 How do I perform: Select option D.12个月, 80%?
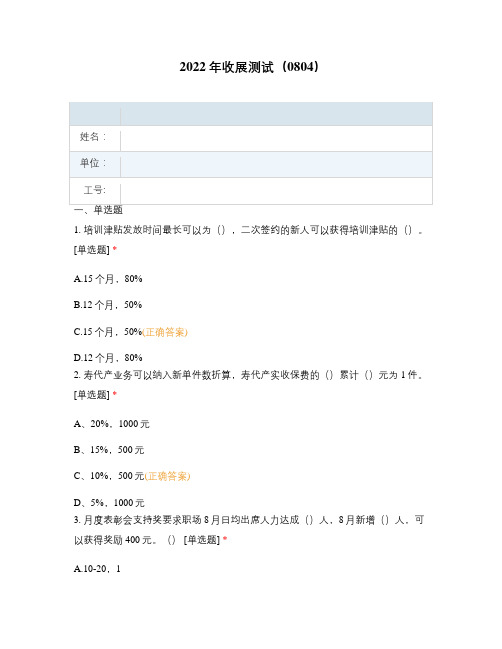(x=108, y=358)
